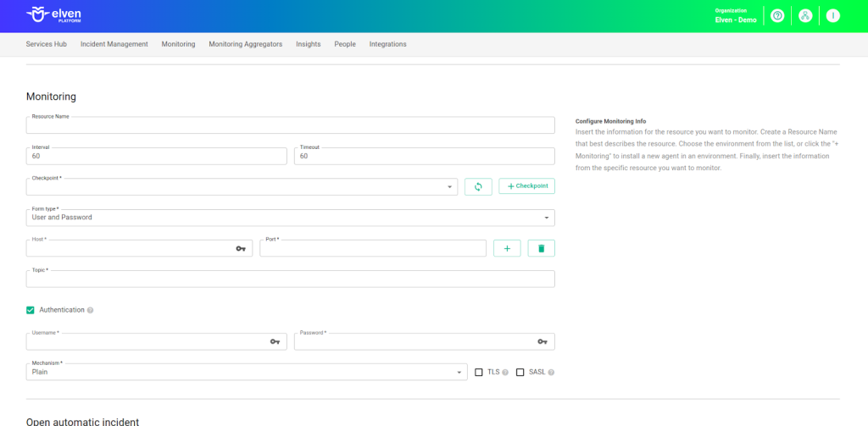Click the refresh checkpoints icon button
This screenshot has height=426, width=868.
478,186
